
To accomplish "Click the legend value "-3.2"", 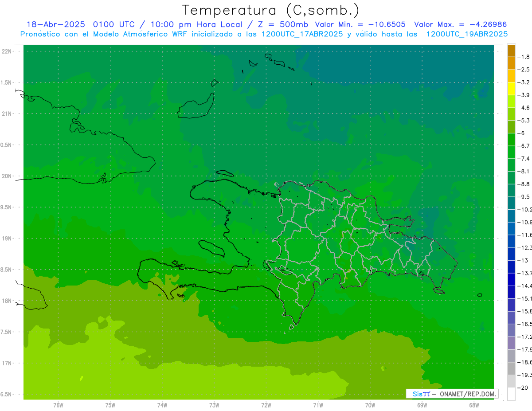I will click(x=523, y=82).
